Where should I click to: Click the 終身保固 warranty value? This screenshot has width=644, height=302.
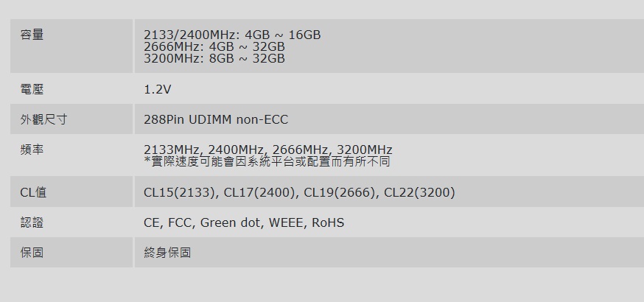click(x=167, y=253)
